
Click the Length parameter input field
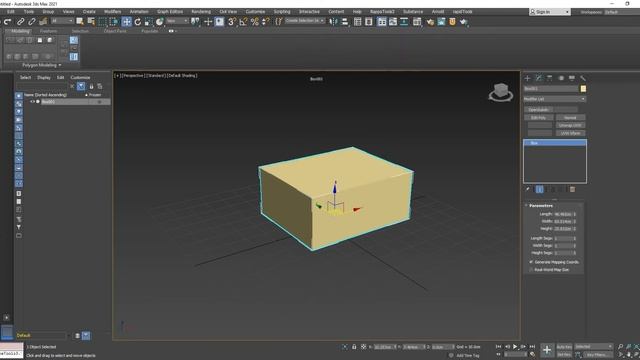click(x=563, y=214)
